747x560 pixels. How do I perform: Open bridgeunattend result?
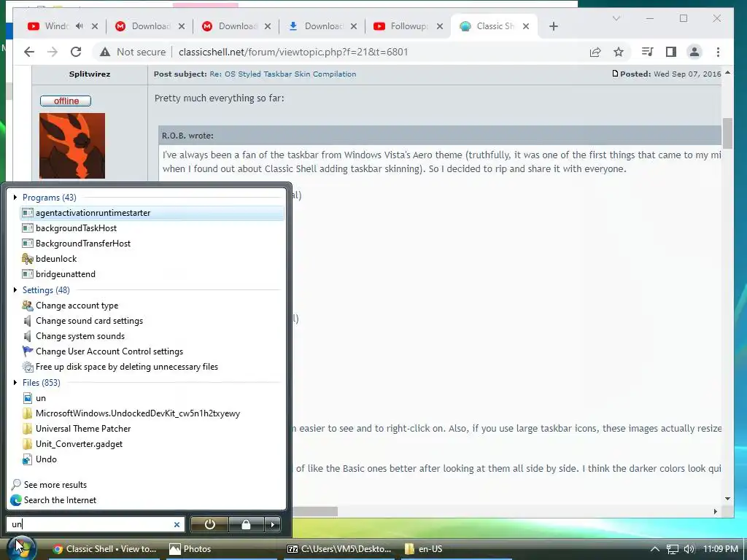152,274
